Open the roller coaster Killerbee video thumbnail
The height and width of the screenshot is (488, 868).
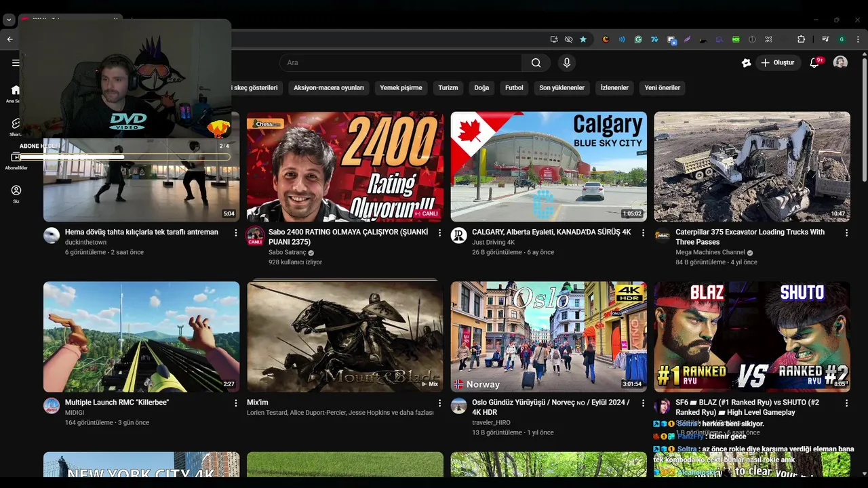tap(141, 337)
